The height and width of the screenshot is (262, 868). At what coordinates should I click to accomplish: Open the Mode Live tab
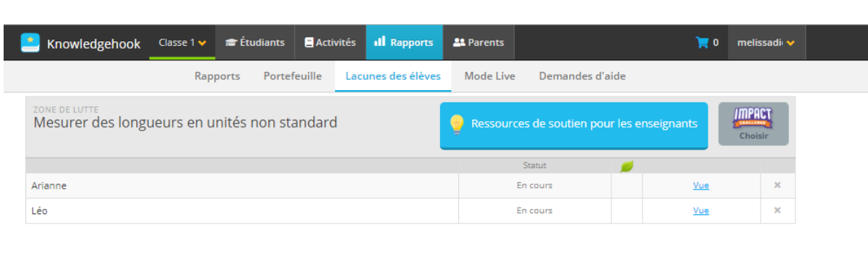[490, 76]
